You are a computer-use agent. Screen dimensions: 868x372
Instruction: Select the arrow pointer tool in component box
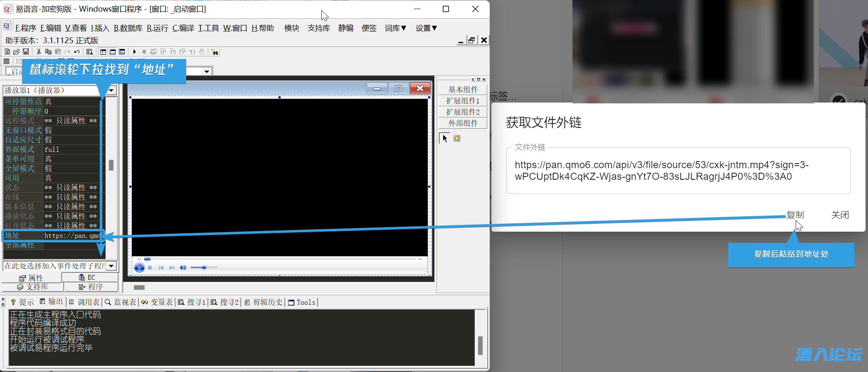click(444, 138)
